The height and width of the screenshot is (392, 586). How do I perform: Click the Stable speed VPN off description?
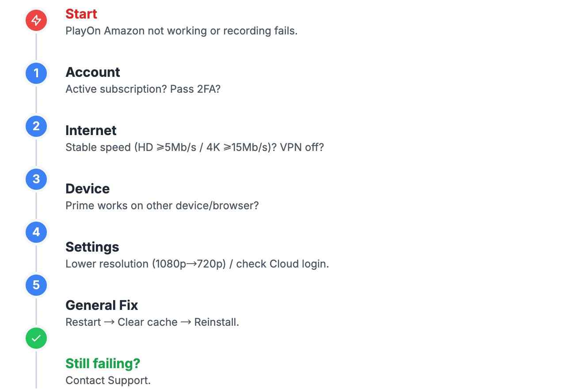(x=194, y=147)
